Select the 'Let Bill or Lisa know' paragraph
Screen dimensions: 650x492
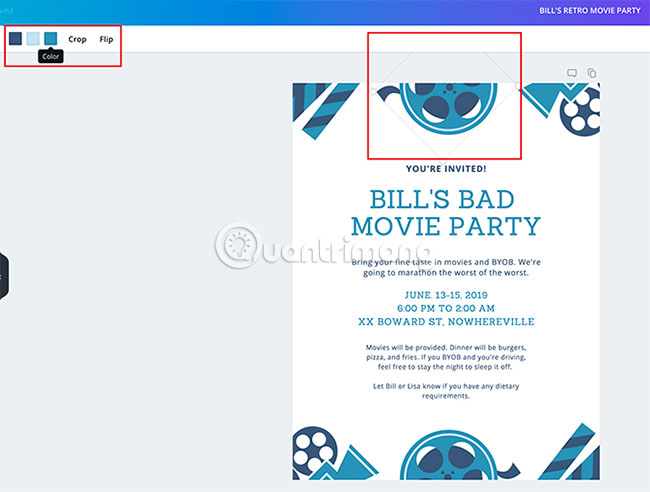coord(446,391)
